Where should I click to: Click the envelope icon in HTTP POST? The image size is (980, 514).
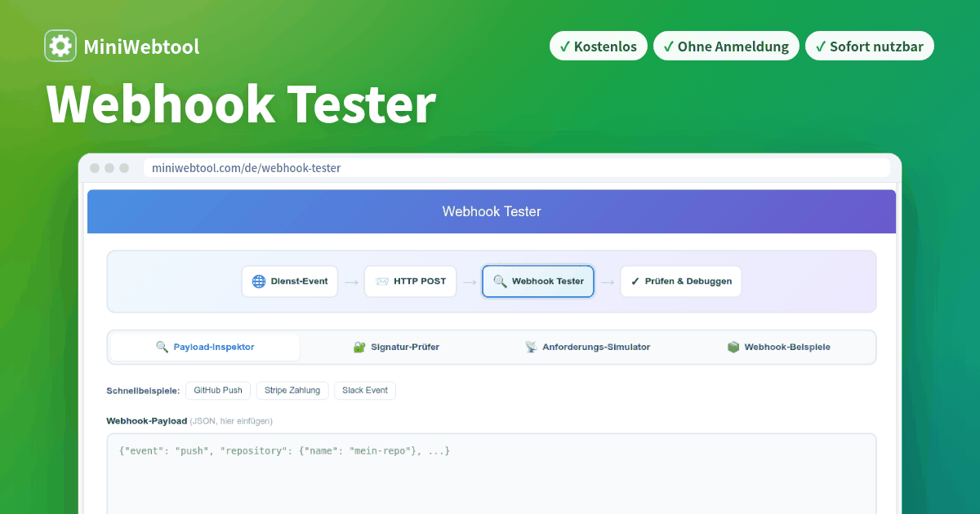pyautogui.click(x=382, y=281)
